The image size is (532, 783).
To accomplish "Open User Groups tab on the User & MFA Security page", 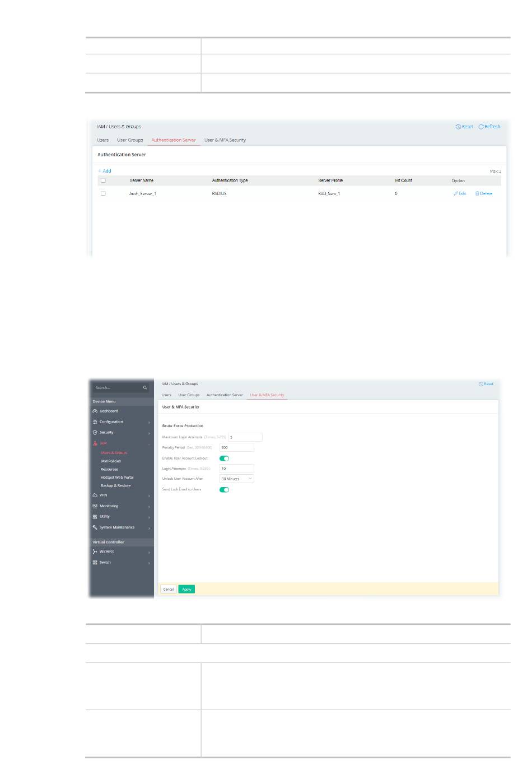I will pos(189,395).
